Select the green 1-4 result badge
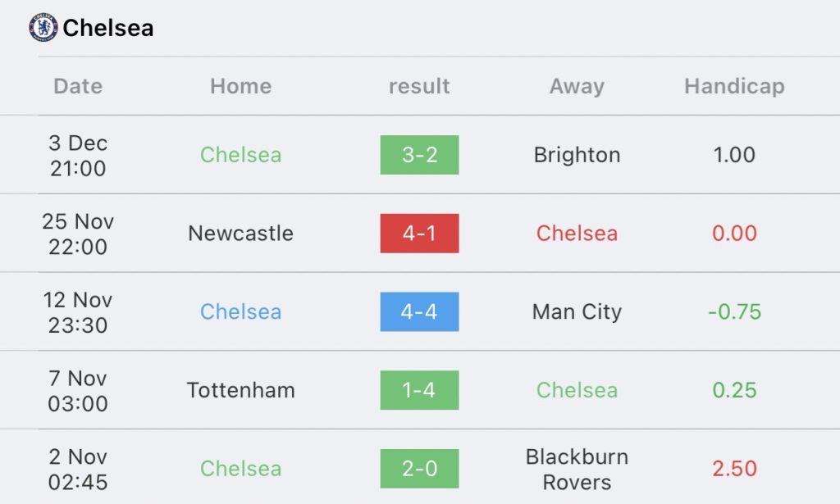Image resolution: width=840 pixels, height=504 pixels. click(419, 390)
